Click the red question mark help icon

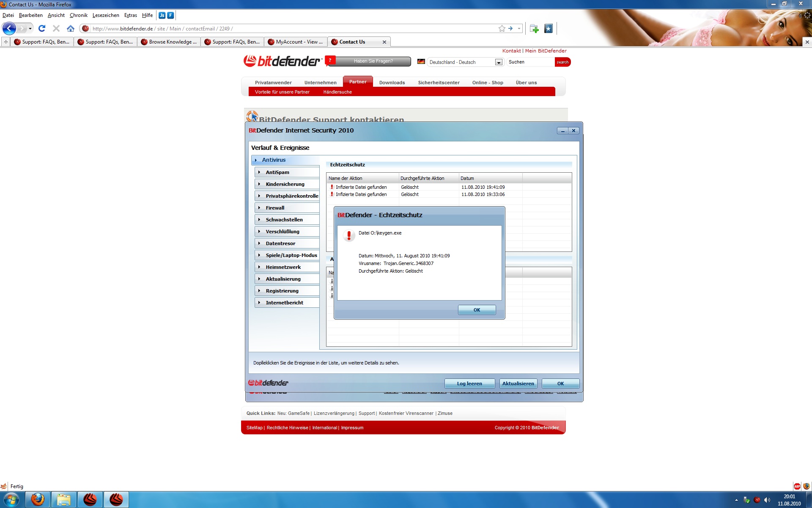point(330,61)
